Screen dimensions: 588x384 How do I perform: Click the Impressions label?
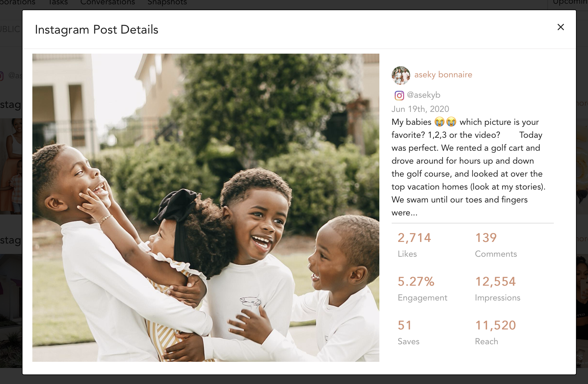click(x=497, y=298)
